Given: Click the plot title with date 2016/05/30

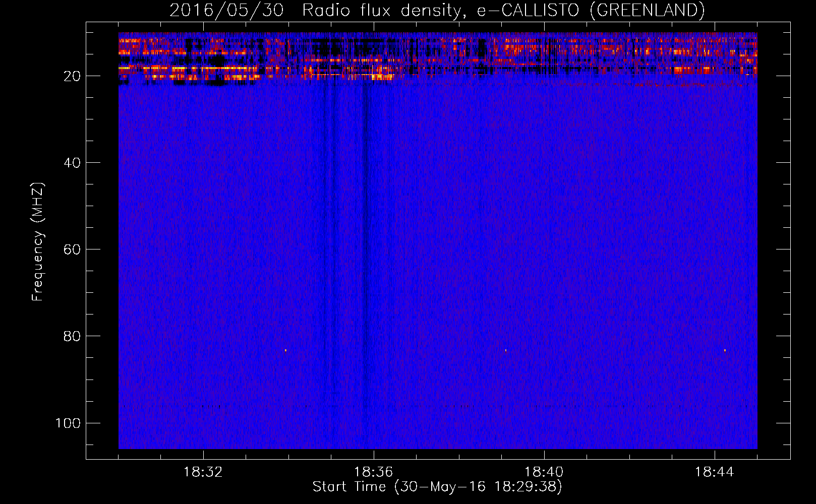Looking at the screenshot, I should 437,10.
